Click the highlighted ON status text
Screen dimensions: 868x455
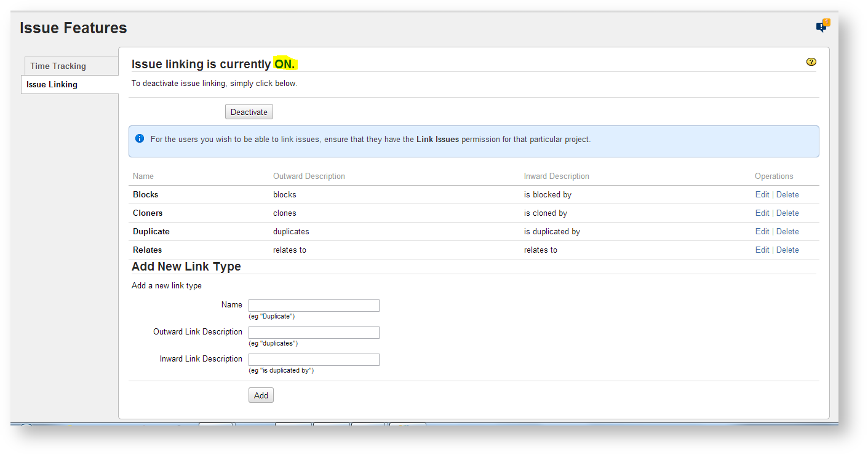(285, 64)
